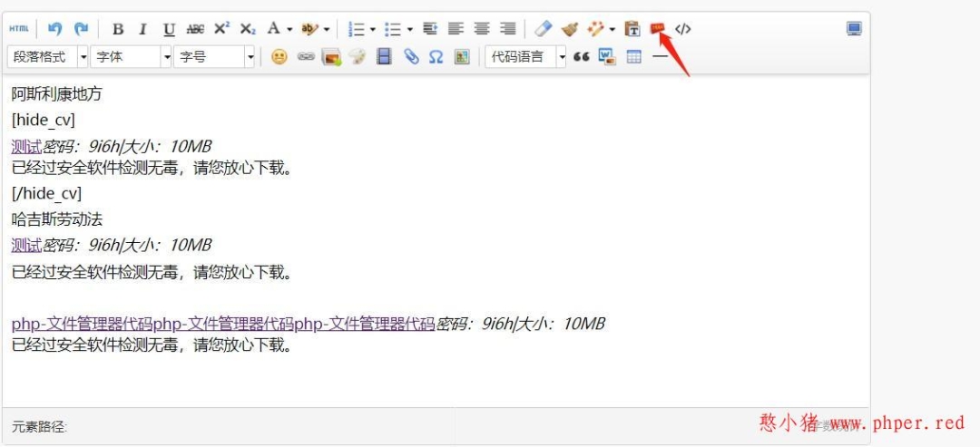Upload an image via picture icon

pyautogui.click(x=331, y=57)
